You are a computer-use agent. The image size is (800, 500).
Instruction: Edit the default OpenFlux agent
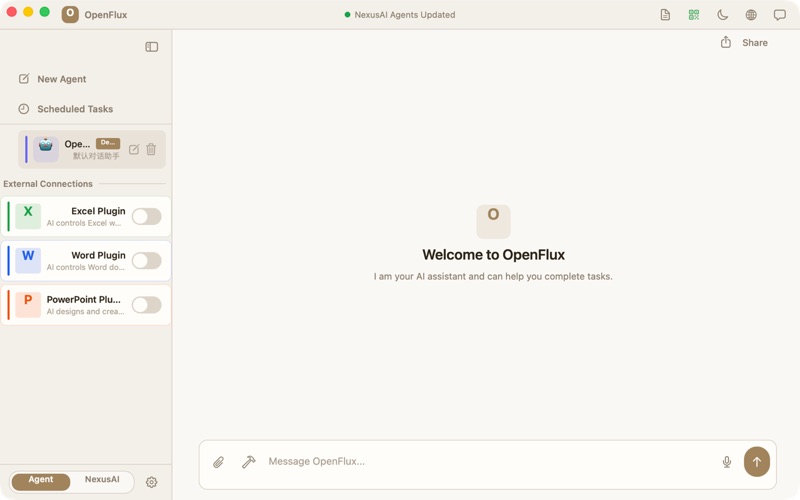coord(134,149)
